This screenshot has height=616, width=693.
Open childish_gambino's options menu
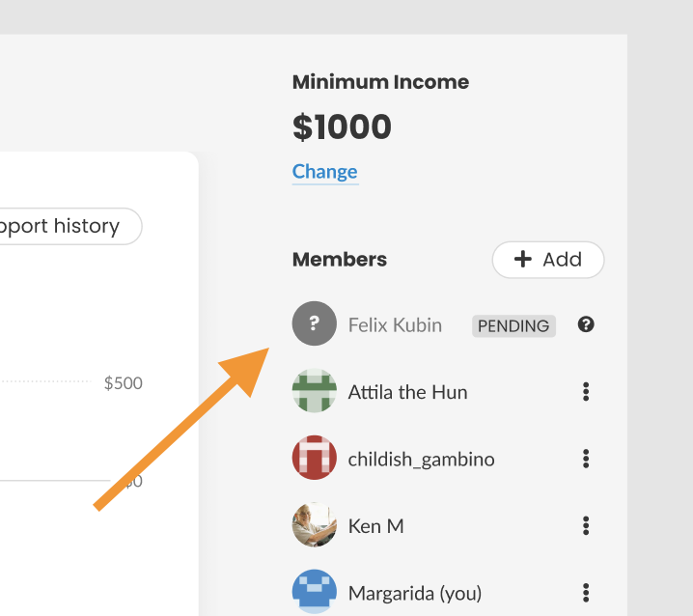[586, 459]
